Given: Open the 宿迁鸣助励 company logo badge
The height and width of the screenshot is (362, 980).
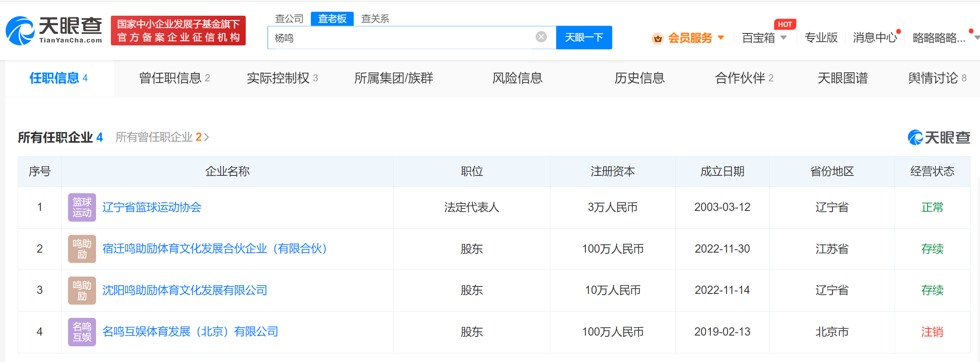Looking at the screenshot, I should point(82,249).
